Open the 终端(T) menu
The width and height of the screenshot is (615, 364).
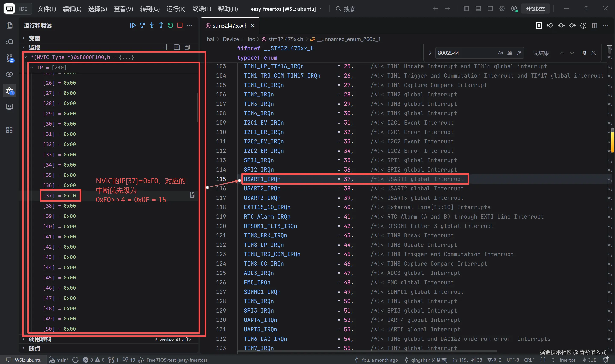click(x=202, y=9)
